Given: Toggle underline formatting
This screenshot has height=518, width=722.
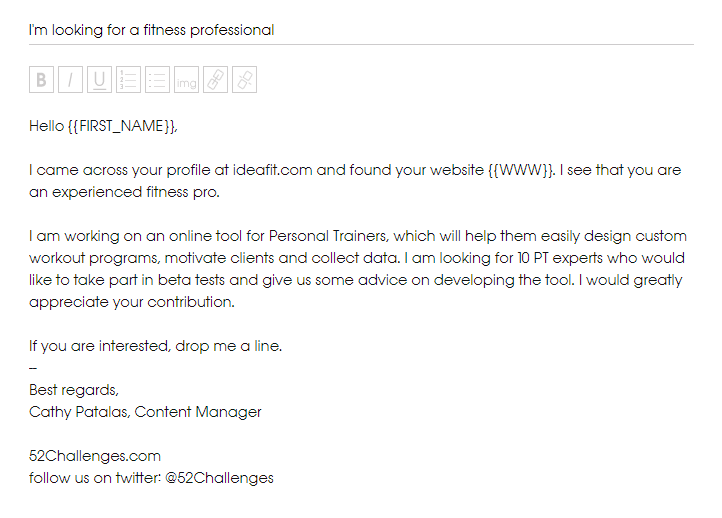Looking at the screenshot, I should point(99,81).
